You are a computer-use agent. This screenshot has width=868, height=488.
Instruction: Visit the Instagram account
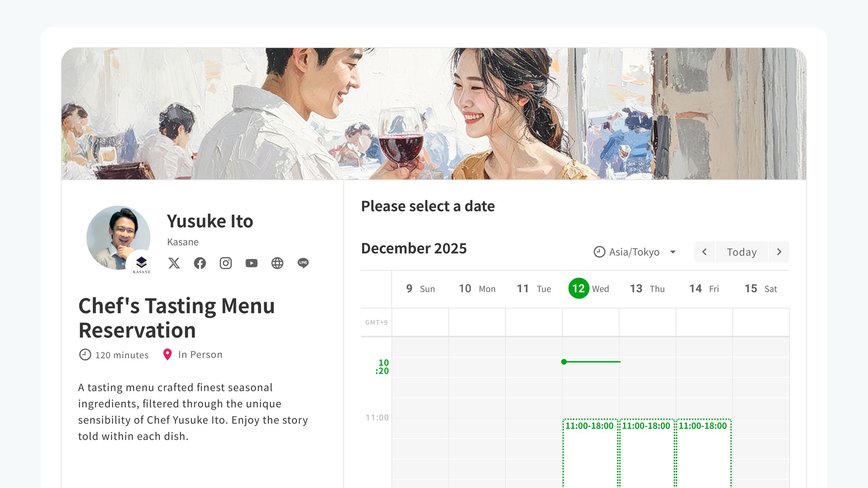tap(226, 263)
